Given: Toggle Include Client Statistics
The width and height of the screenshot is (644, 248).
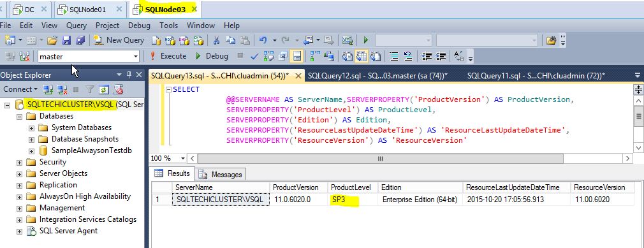Looking at the screenshot, I should tap(328, 56).
